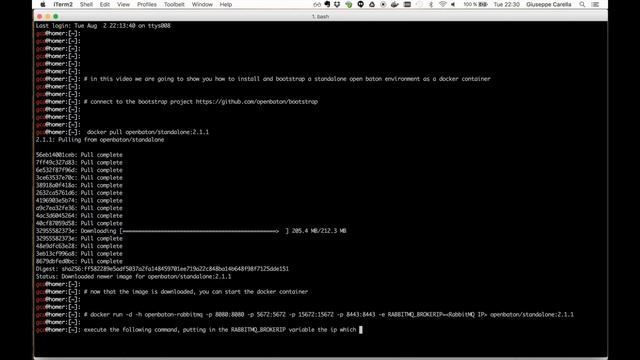Viewport: 640px width, 360px height.
Task: Click the '2632ca5761d6: Pull complete' line
Action: pos(79,193)
